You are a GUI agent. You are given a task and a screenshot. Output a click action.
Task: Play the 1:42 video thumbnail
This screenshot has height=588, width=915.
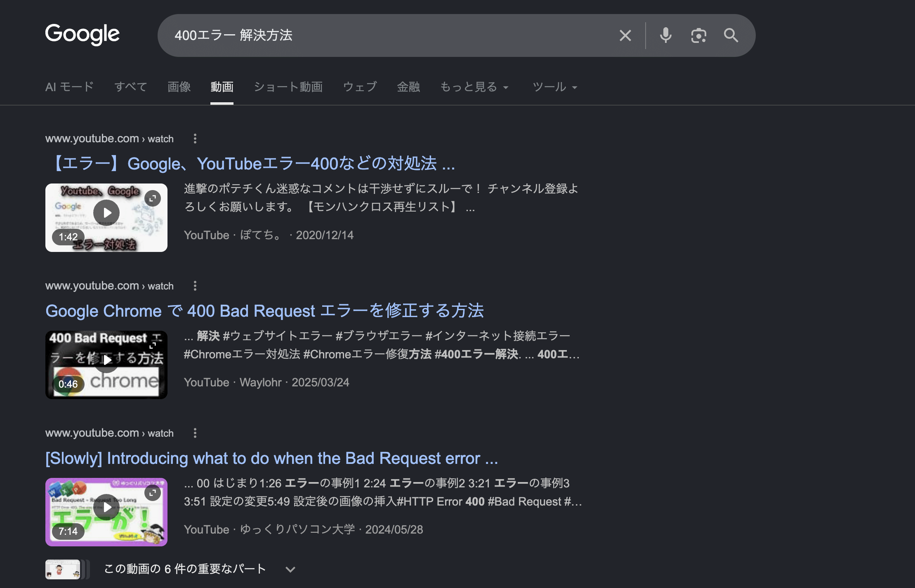pos(106,218)
